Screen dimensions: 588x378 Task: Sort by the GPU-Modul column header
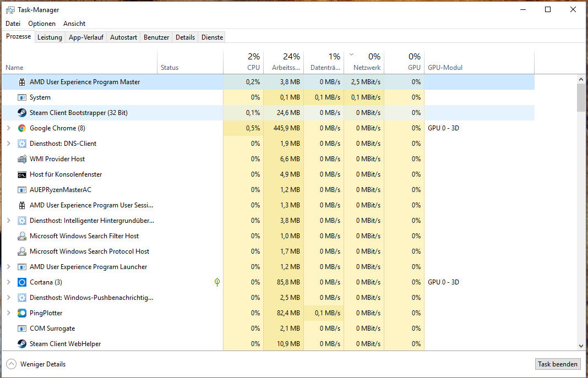479,63
